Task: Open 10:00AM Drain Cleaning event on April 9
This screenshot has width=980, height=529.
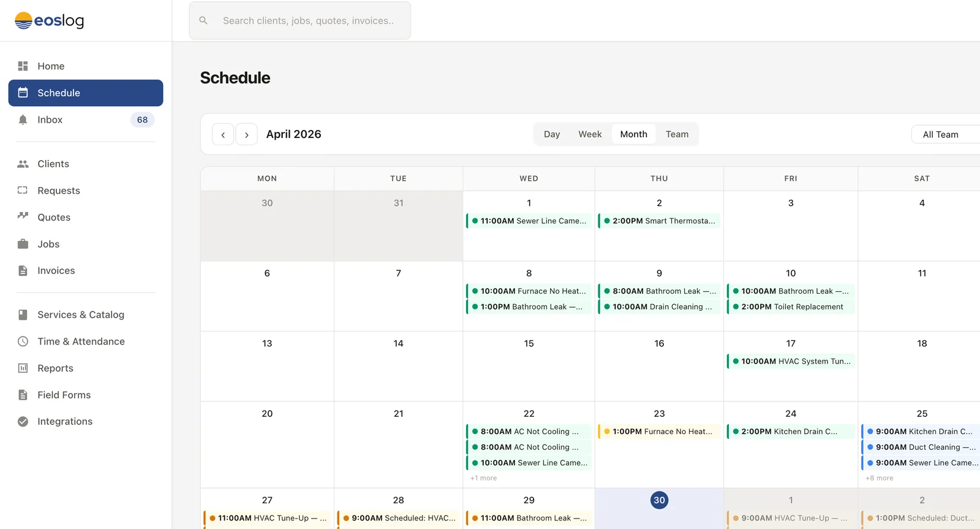Action: coord(659,306)
